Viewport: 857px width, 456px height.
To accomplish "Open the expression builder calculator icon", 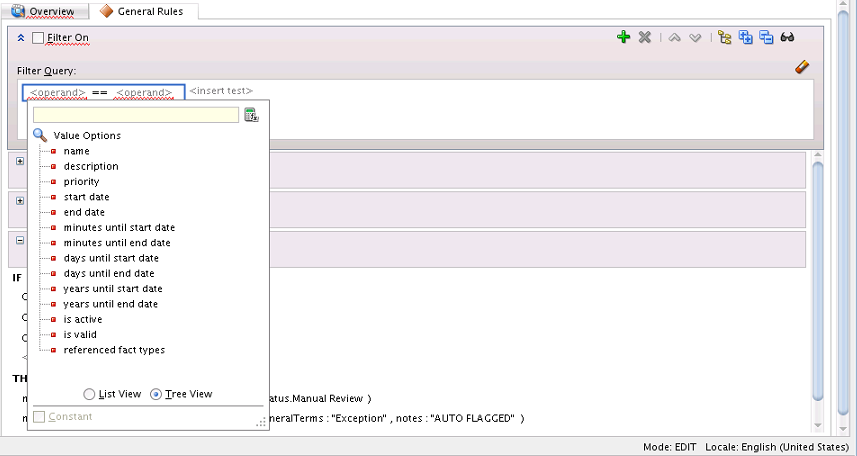I will tap(251, 115).
